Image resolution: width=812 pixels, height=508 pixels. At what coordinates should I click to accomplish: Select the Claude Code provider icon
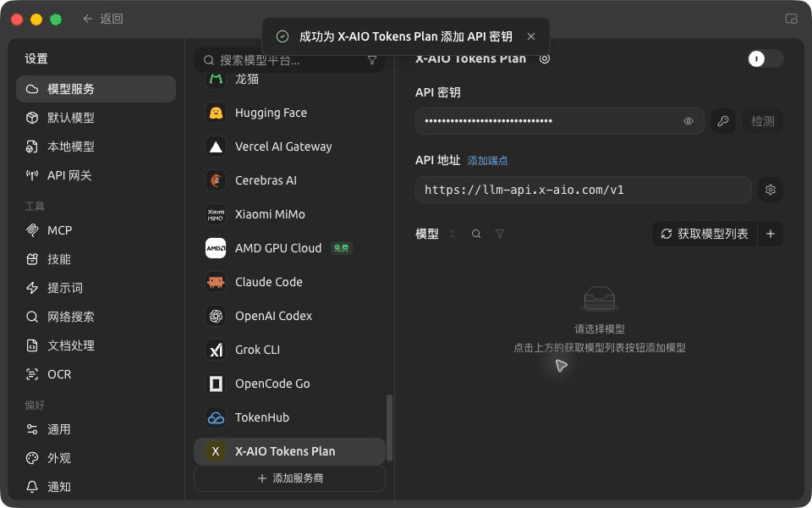coord(216,282)
